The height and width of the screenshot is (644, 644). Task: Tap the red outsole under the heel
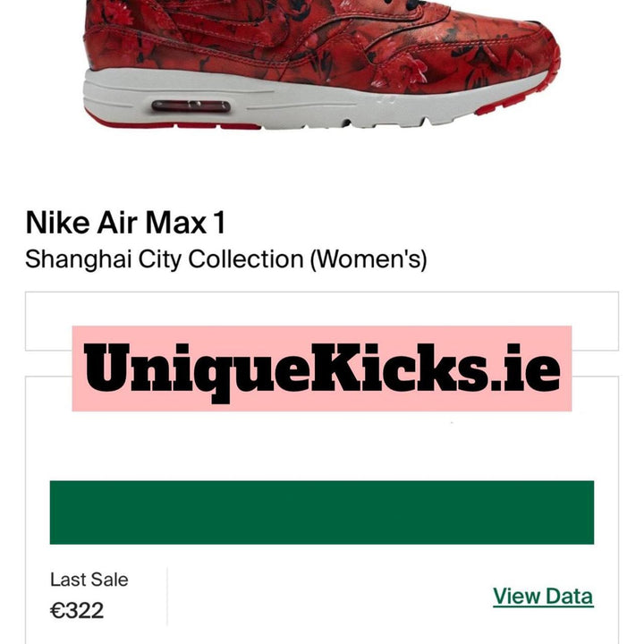[173, 123]
